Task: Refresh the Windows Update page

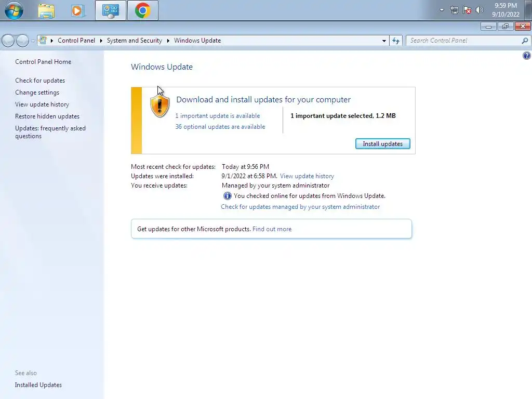Action: tap(395, 41)
